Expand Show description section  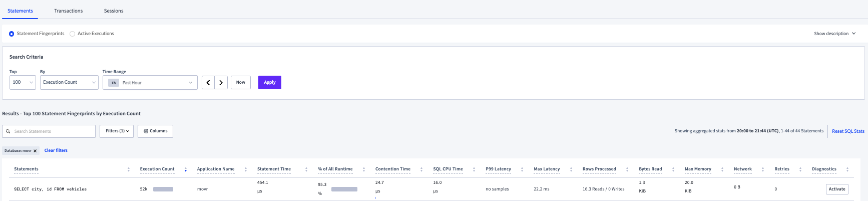(834, 34)
